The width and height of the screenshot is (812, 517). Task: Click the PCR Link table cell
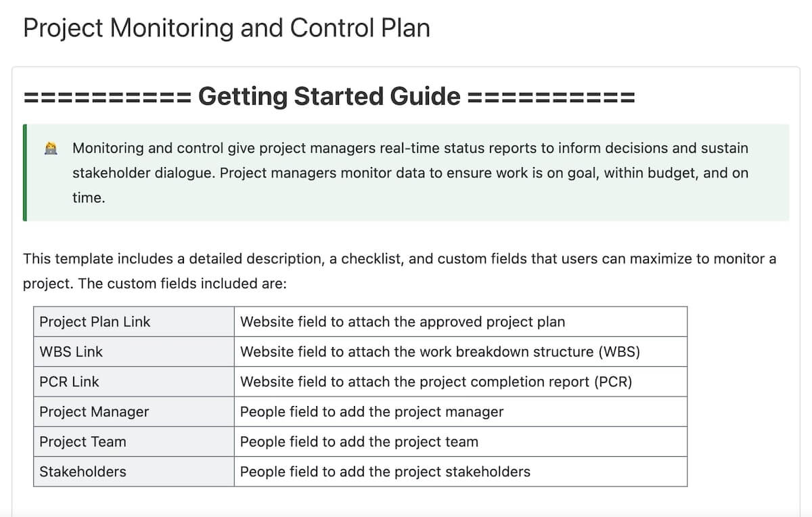click(x=134, y=382)
